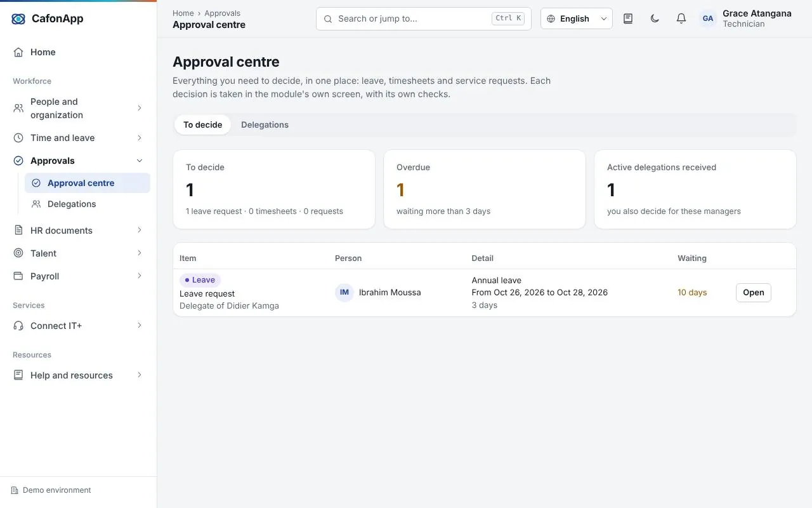Click the Grace Atangana profile name
812x508 pixels.
[757, 13]
